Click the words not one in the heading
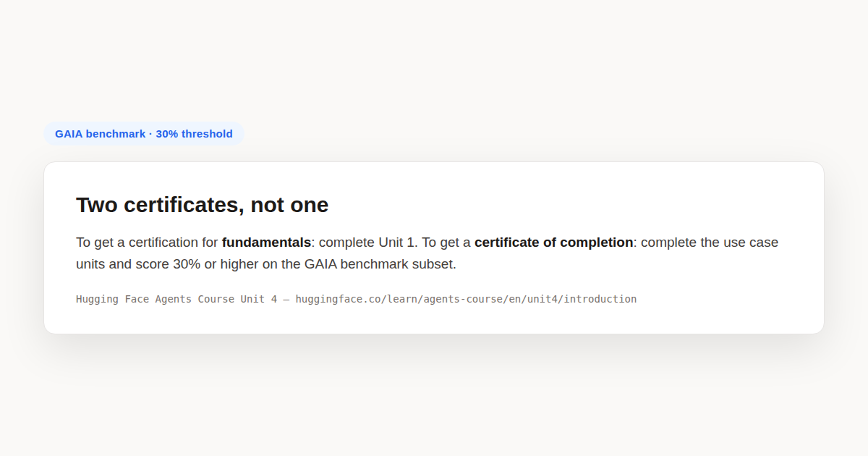This screenshot has width=868, height=456. point(289,205)
